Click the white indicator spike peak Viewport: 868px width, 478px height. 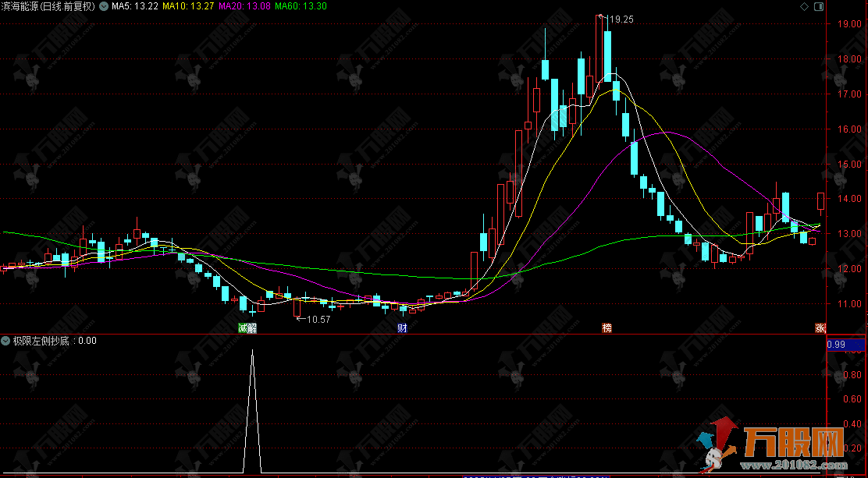tap(251, 352)
